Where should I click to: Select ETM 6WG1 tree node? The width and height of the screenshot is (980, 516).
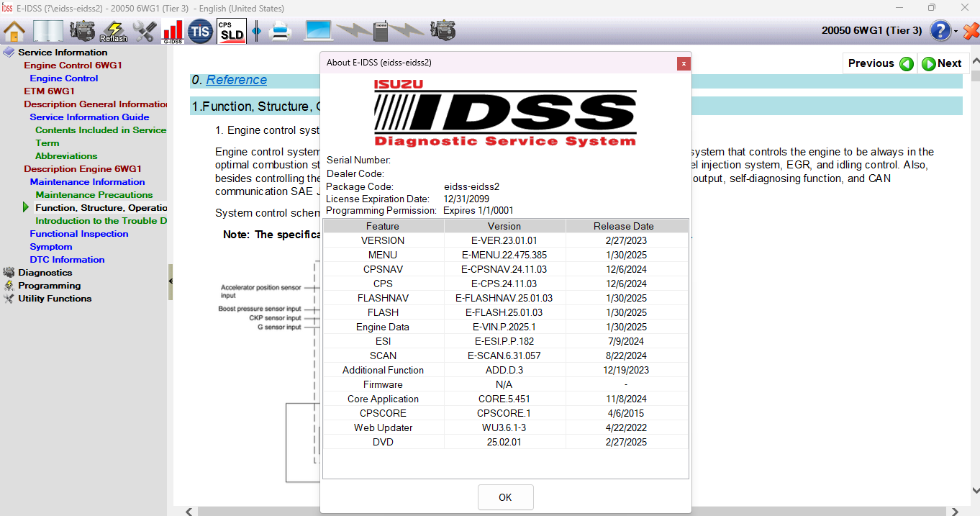pos(49,91)
